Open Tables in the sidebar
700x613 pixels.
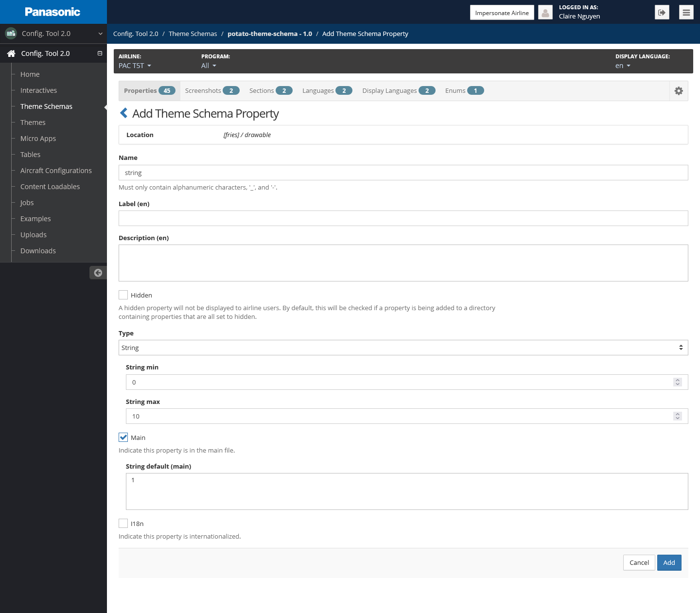[x=30, y=155]
